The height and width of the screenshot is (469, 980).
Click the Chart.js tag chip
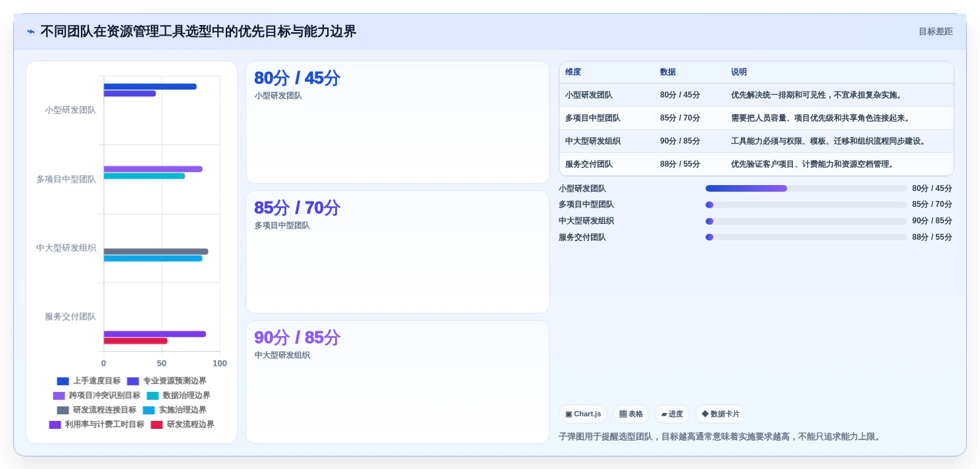tap(583, 414)
